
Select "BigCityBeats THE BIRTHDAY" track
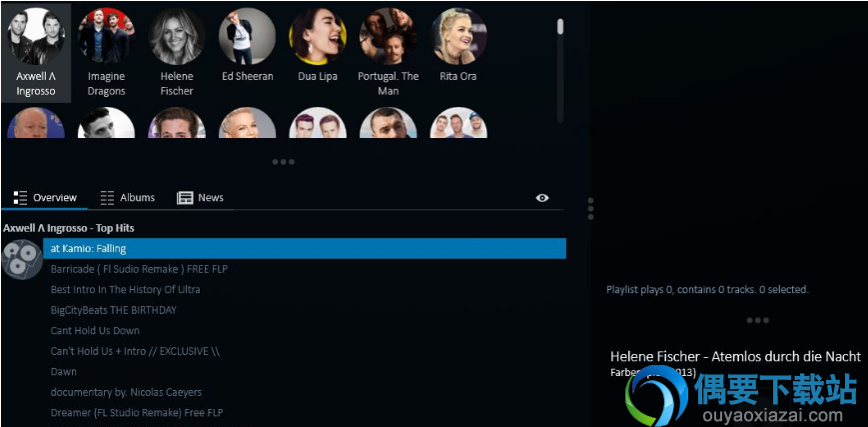coord(114,310)
